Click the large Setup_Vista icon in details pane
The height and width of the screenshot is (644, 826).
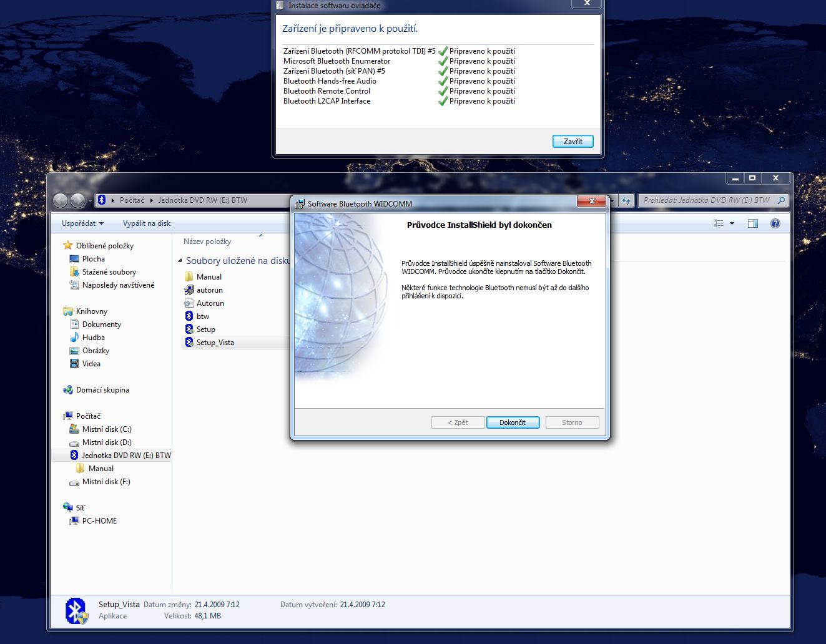click(x=76, y=611)
